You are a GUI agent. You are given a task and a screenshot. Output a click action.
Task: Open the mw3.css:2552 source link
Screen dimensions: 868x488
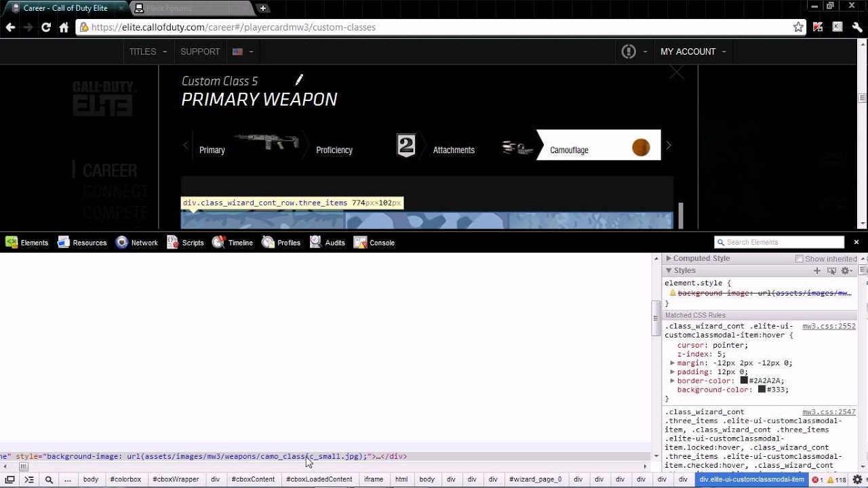(829, 326)
